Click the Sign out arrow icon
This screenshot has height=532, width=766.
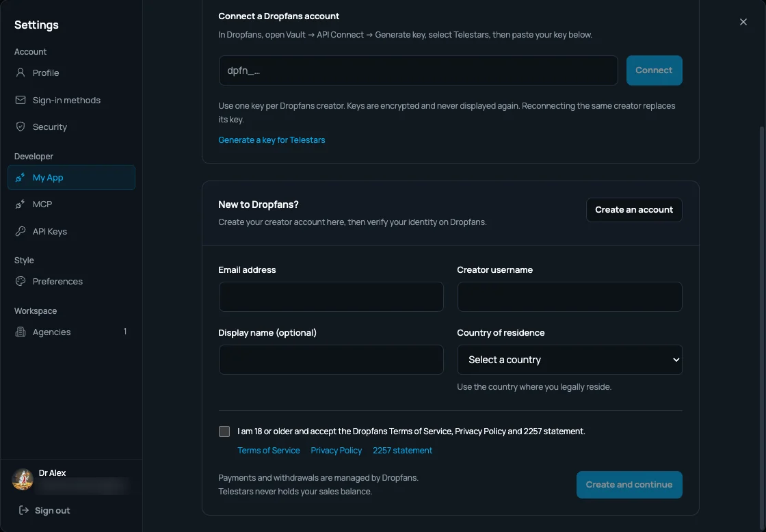(x=23, y=510)
